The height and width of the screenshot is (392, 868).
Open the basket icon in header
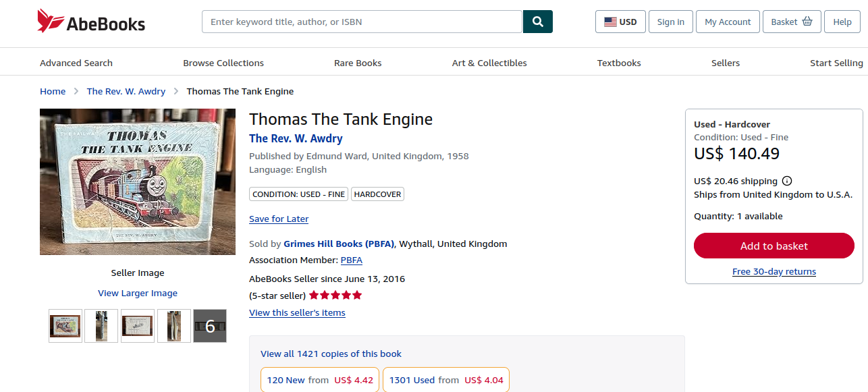coord(807,22)
